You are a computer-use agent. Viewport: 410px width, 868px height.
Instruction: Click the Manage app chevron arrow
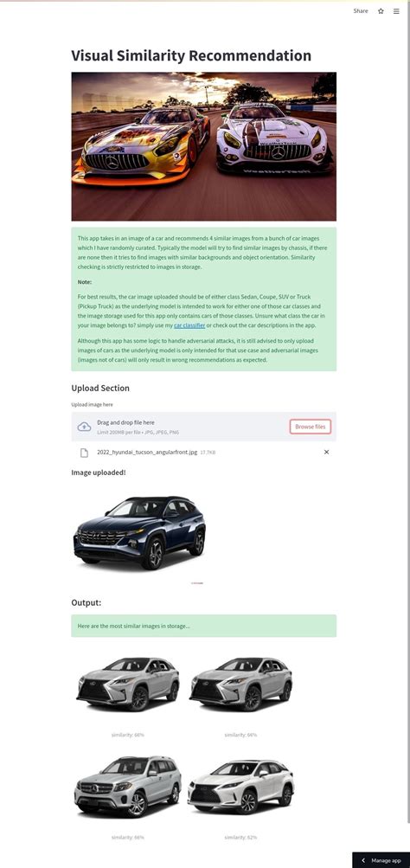[363, 860]
